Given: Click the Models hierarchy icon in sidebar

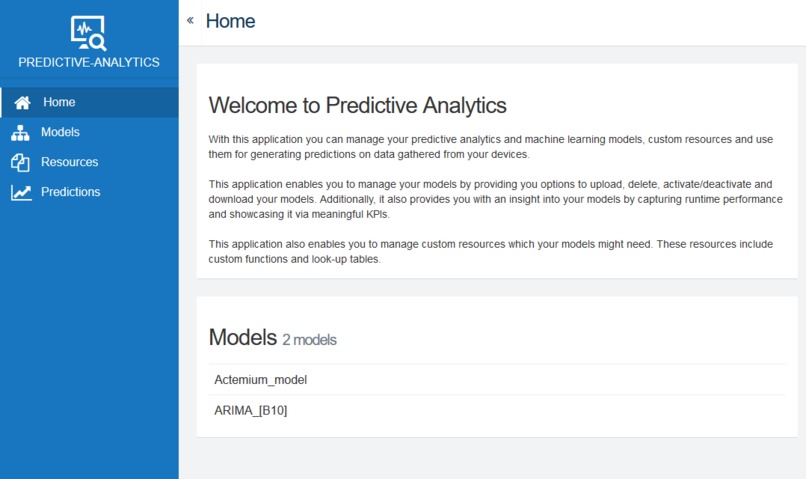Looking at the screenshot, I should (x=21, y=132).
